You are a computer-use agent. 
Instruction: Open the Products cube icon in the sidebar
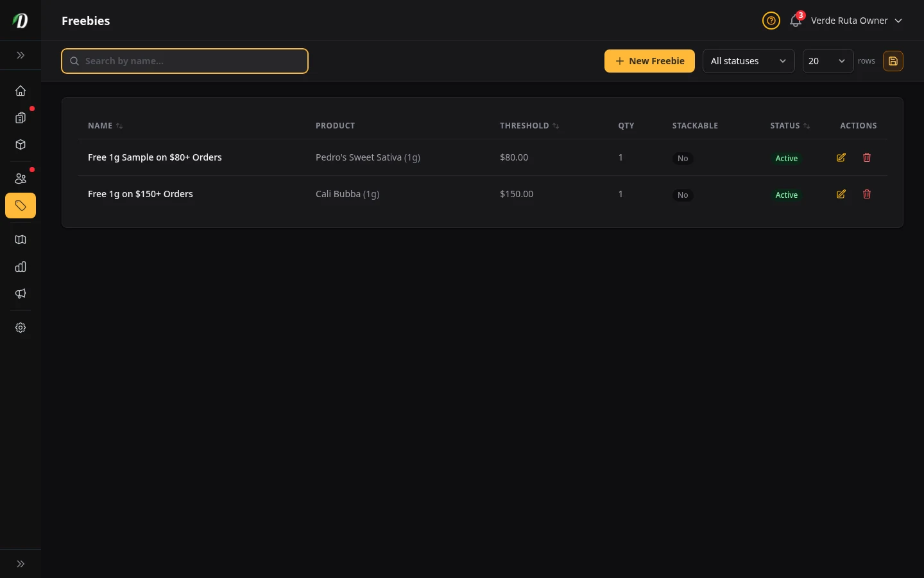[21, 144]
